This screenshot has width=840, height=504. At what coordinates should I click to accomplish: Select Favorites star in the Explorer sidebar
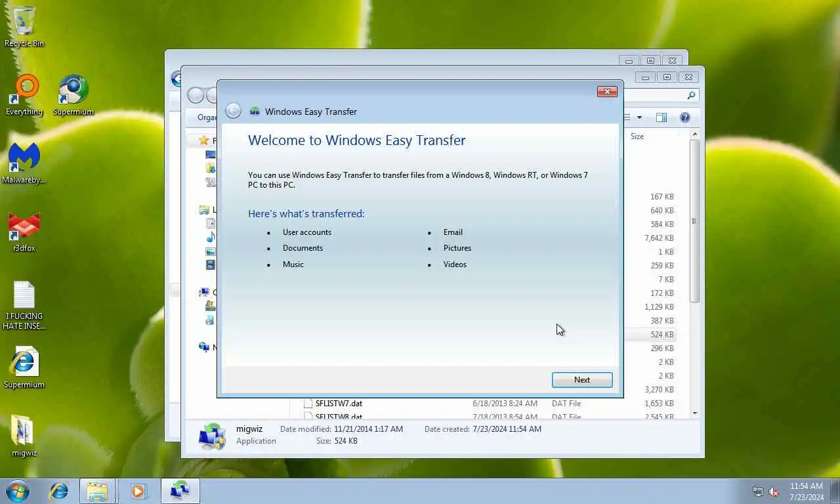204,140
